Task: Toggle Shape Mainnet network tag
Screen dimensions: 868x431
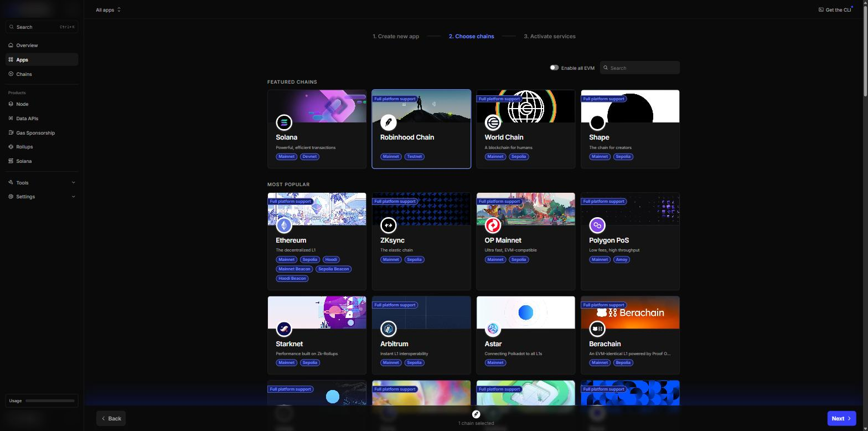Action: click(x=600, y=157)
